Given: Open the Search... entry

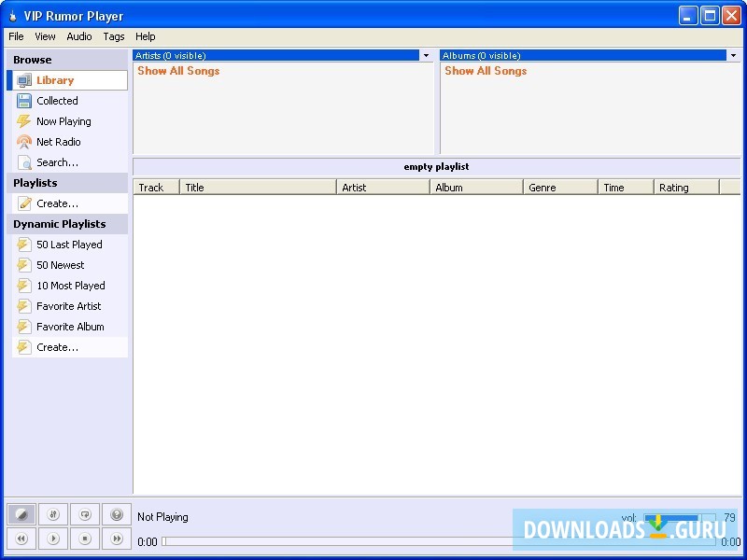Looking at the screenshot, I should (69, 161).
